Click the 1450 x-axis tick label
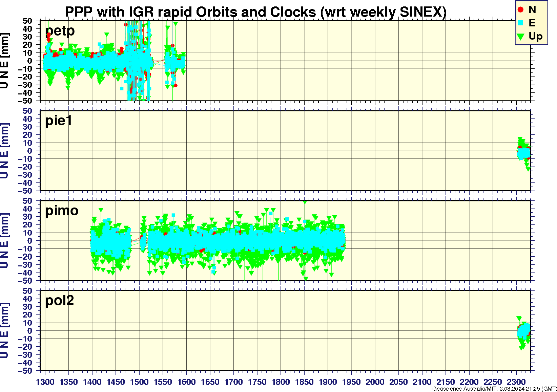The height and width of the screenshot is (392, 557). 116,382
